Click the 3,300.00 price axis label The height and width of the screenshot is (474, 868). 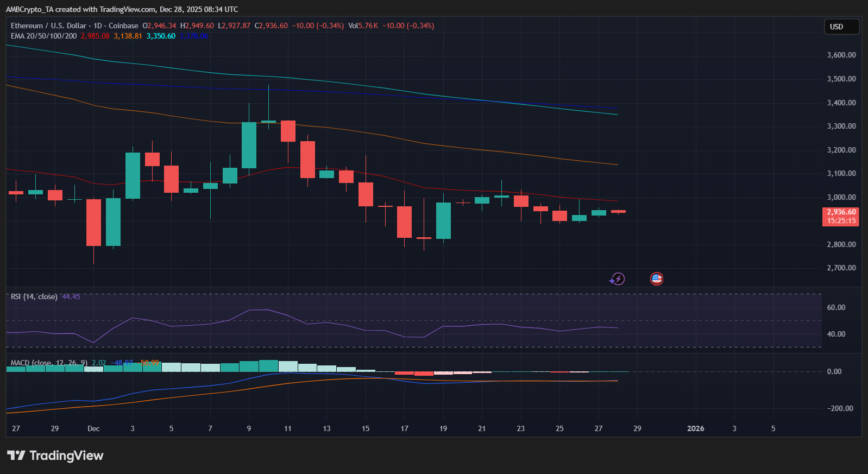[x=841, y=126]
